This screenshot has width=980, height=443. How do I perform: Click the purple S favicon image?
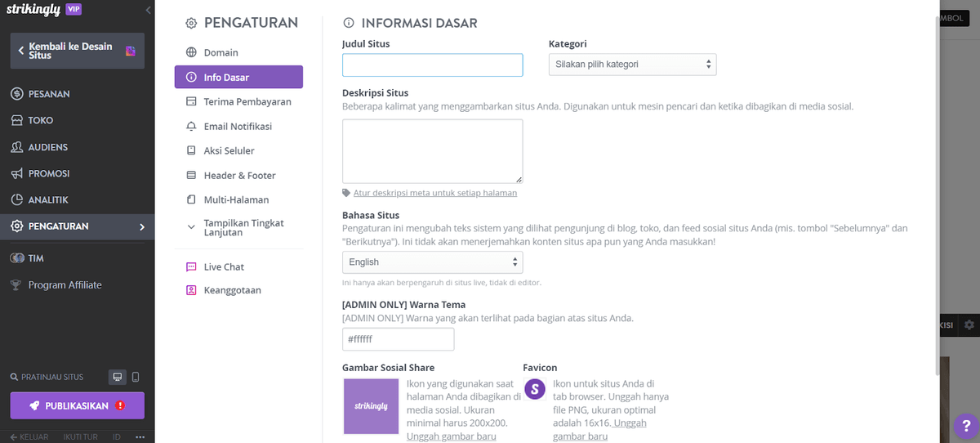[535, 389]
